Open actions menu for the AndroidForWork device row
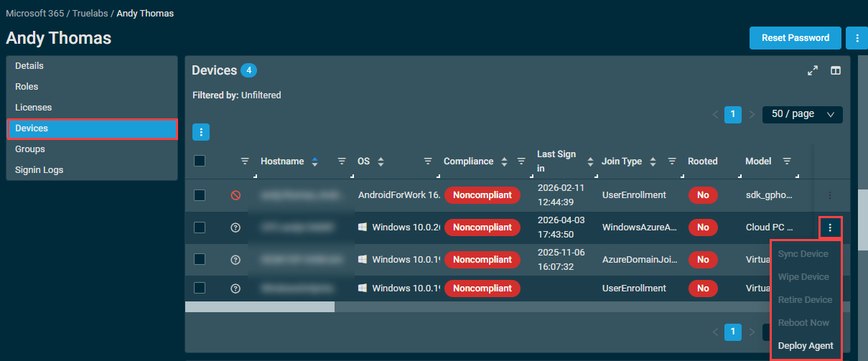The image size is (868, 361). pos(830,195)
